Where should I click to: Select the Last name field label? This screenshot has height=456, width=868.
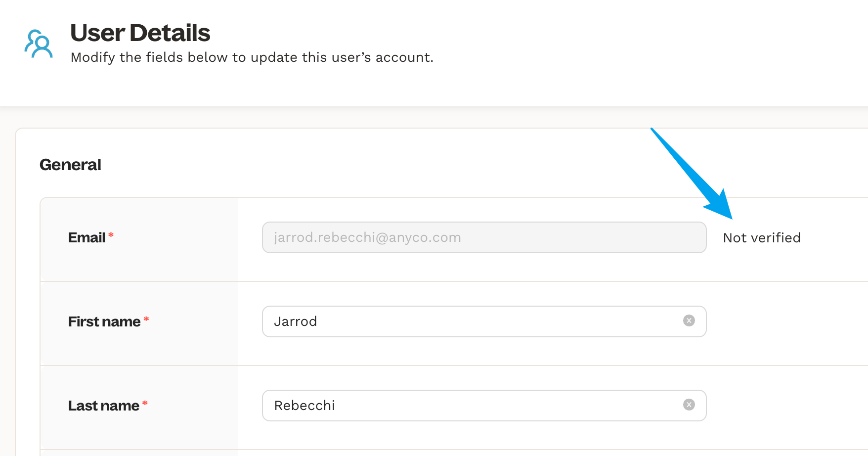tap(103, 406)
